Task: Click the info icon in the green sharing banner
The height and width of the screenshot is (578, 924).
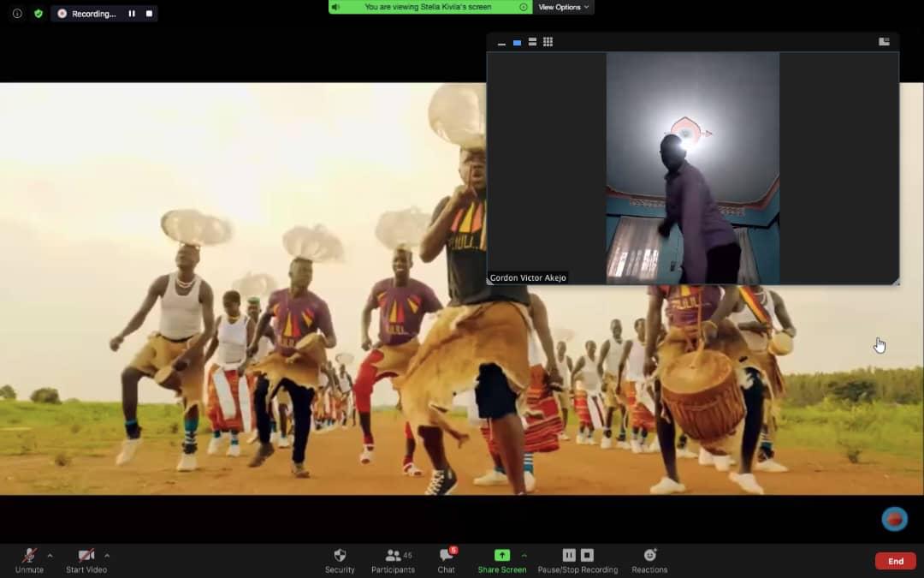Action: (524, 7)
